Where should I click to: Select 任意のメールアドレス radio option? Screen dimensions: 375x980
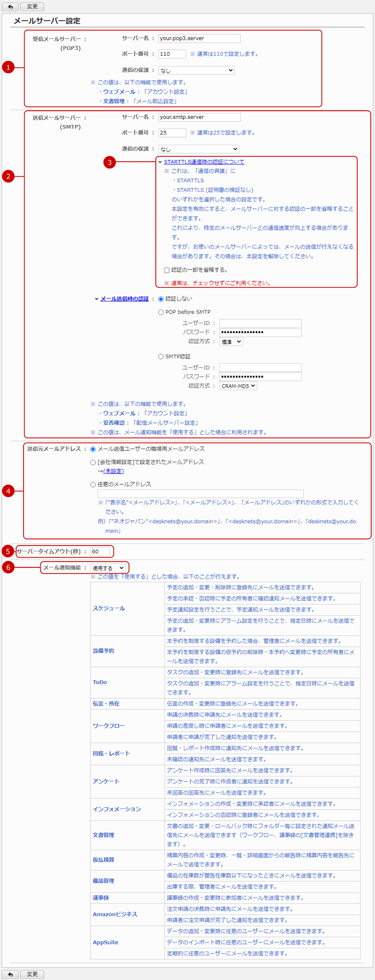pyautogui.click(x=93, y=484)
